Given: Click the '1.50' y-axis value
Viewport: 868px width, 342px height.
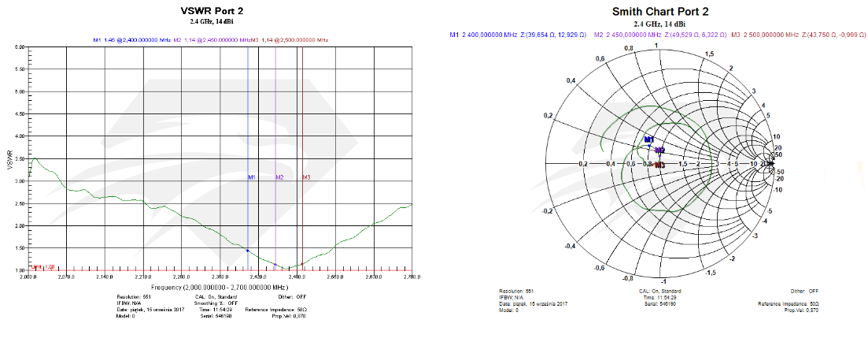Looking at the screenshot, I should click(21, 247).
